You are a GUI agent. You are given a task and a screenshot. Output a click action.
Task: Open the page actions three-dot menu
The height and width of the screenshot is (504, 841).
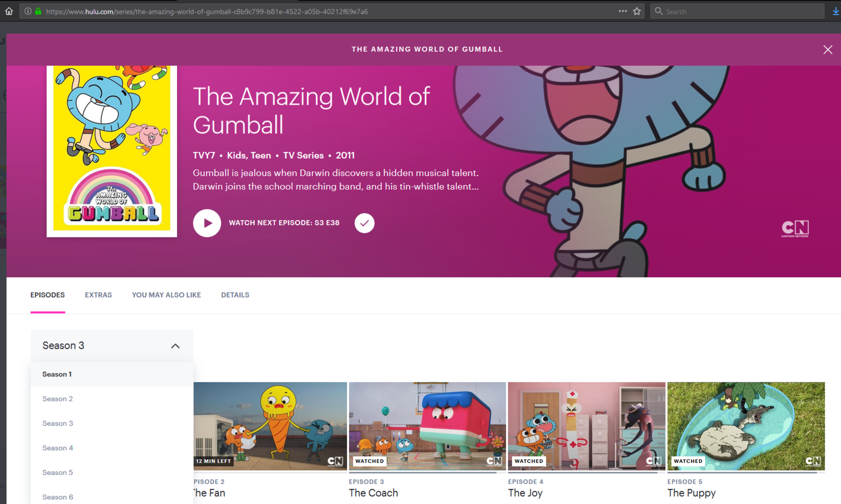[622, 11]
